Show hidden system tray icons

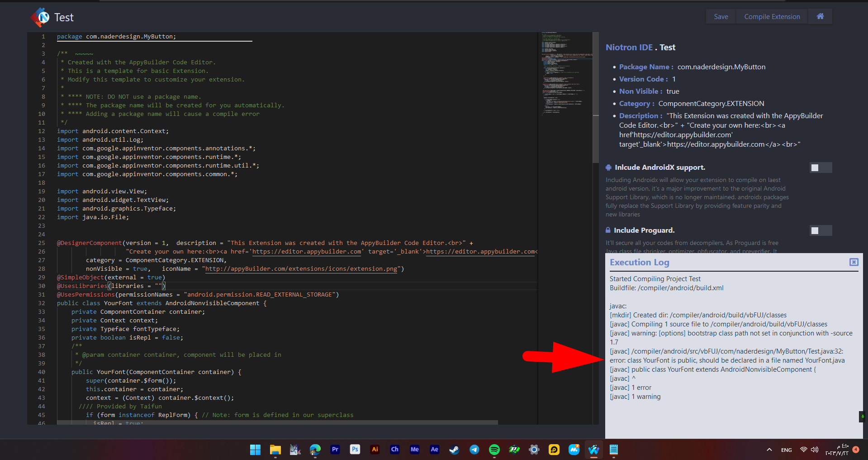769,450
